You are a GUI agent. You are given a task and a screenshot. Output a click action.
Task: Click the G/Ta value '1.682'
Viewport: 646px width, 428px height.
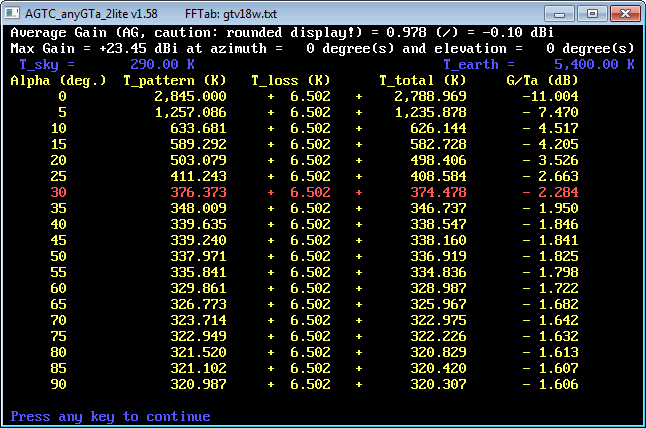tap(558, 304)
